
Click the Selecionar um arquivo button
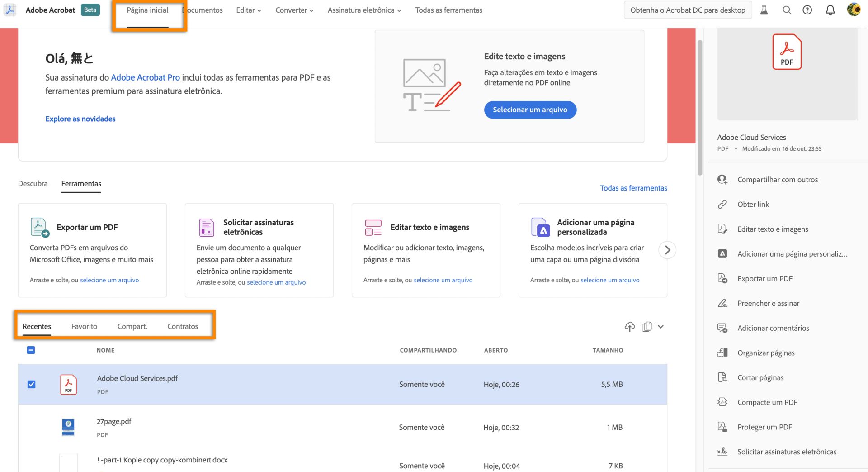(530, 110)
